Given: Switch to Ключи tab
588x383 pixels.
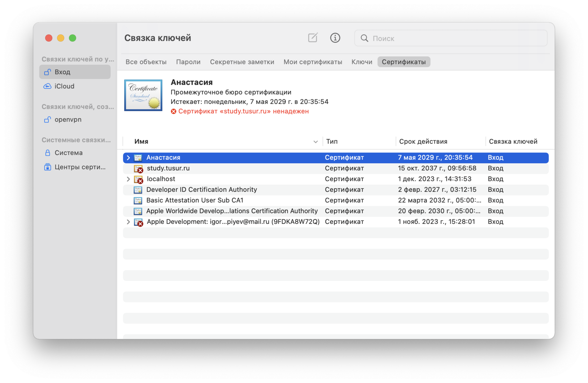Looking at the screenshot, I should (362, 62).
